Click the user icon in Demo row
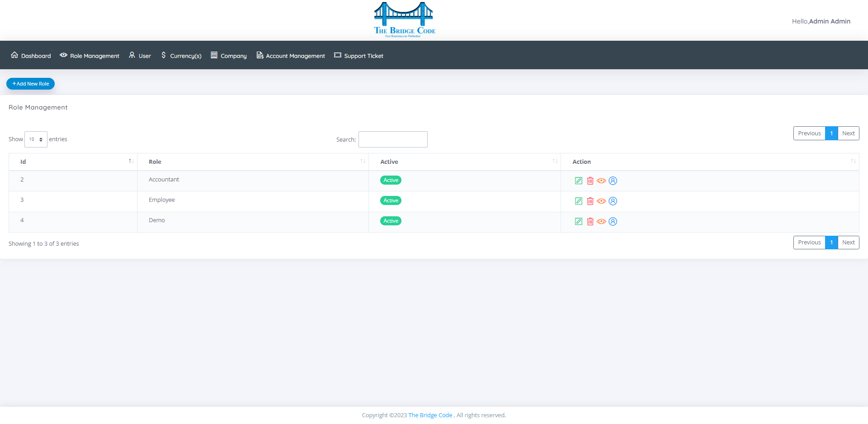868x424 pixels. 613,221
